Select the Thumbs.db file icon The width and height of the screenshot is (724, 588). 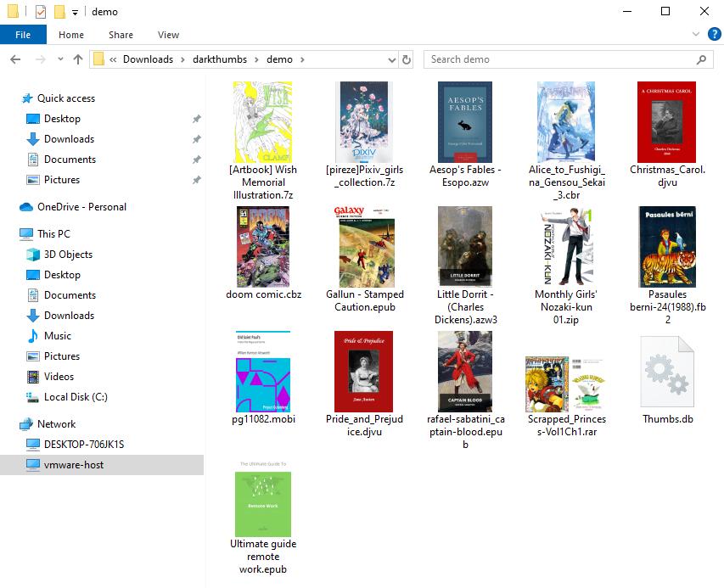pyautogui.click(x=667, y=372)
